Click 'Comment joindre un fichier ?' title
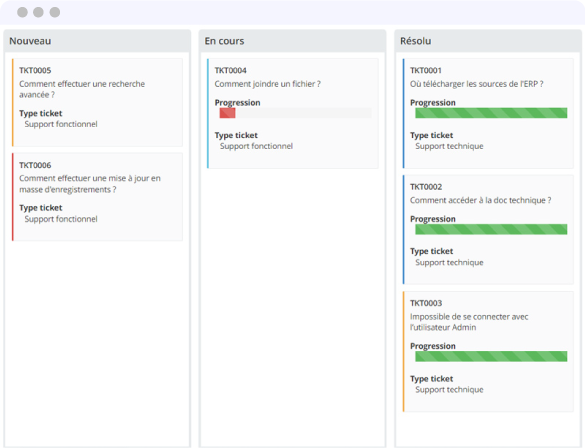This screenshot has height=448, width=585. (268, 84)
